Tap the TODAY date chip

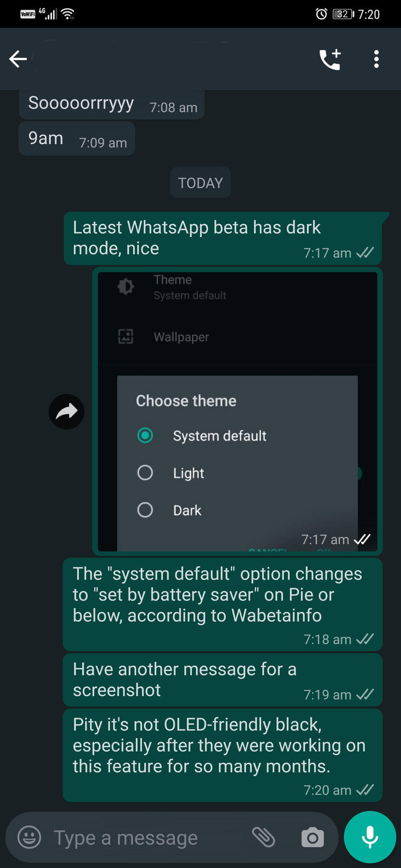tap(200, 183)
